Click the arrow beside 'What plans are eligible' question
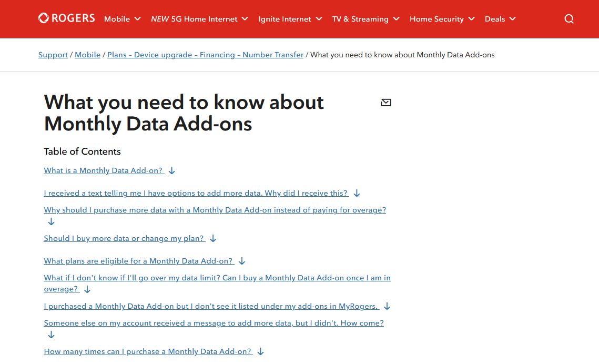The image size is (599, 364). 241,261
